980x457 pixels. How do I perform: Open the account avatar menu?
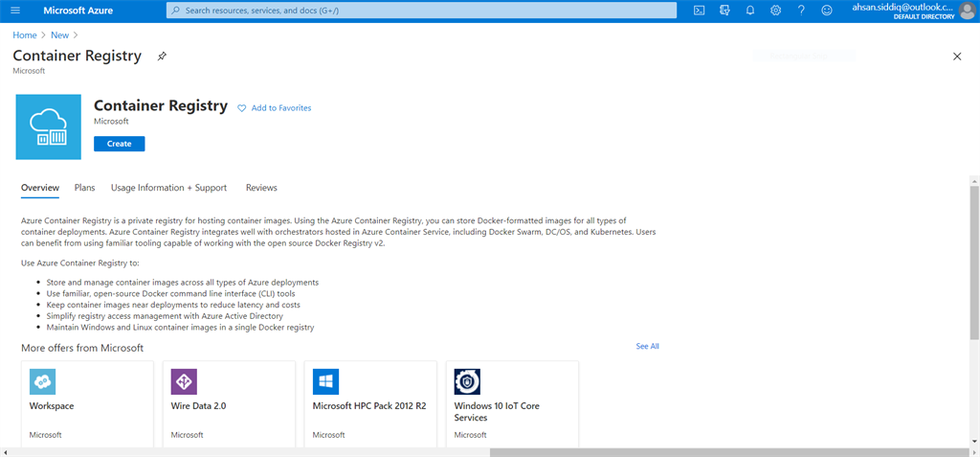point(967,11)
